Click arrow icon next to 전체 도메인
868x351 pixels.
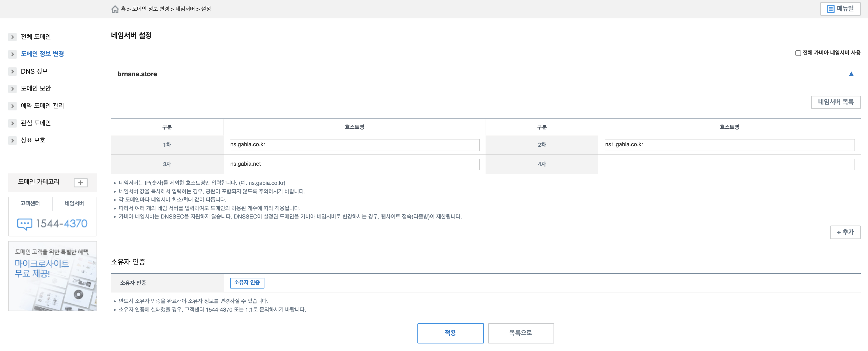[x=12, y=37]
